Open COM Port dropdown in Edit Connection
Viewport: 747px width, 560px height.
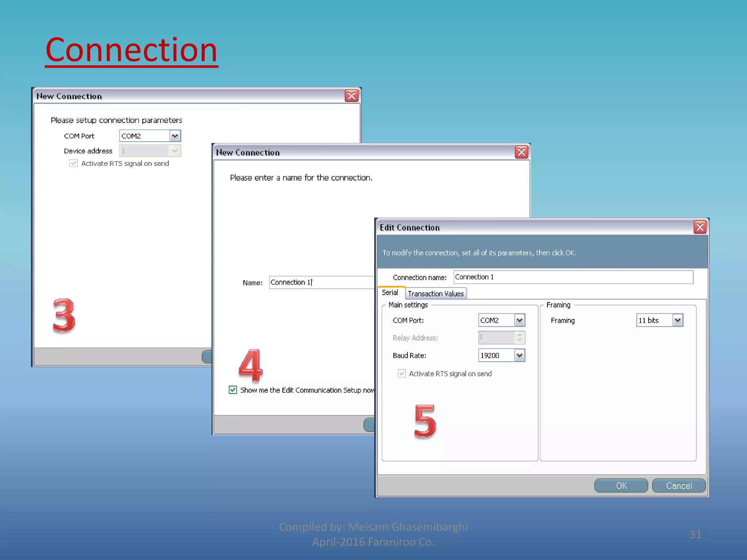click(519, 320)
